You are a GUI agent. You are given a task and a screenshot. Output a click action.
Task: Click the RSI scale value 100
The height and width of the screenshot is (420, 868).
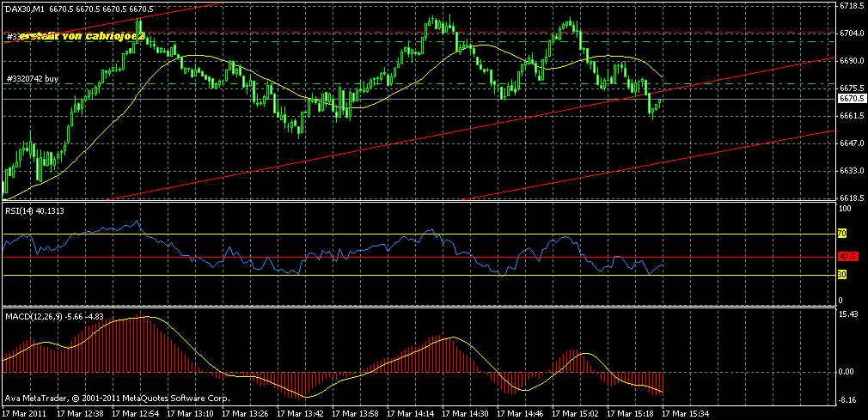tap(846, 210)
